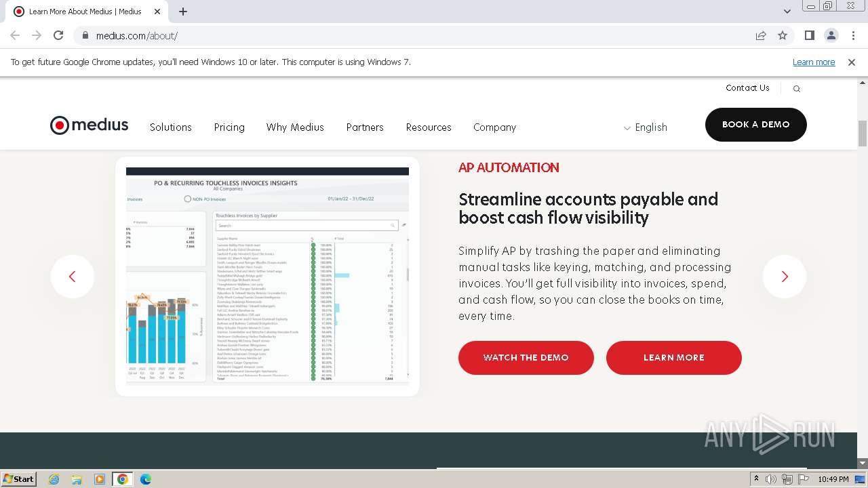Open the Company menu
Screen dimensions: 868x488
point(495,127)
